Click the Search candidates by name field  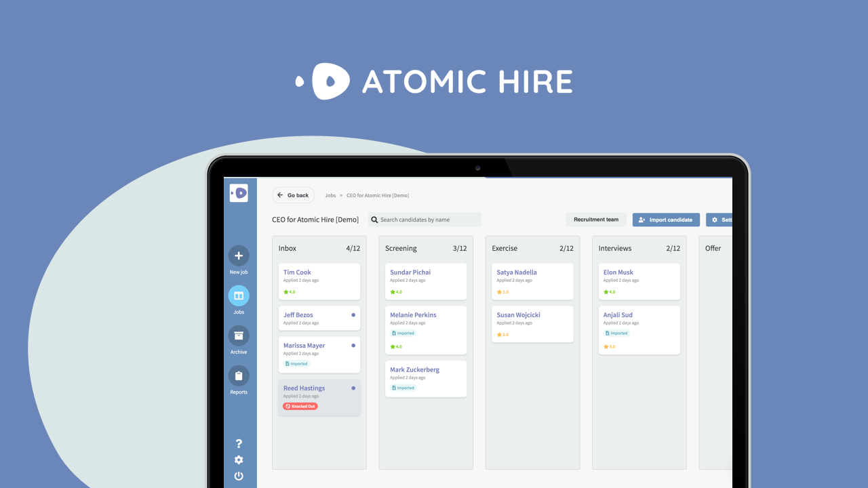[425, 220]
